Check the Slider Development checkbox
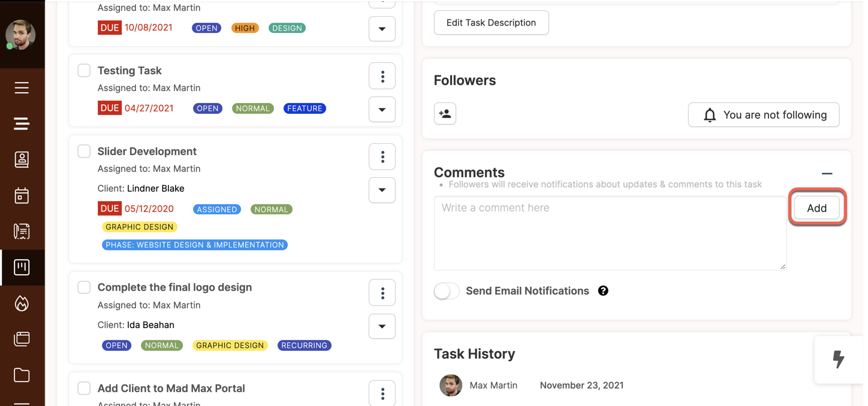The image size is (868, 406). 84,152
